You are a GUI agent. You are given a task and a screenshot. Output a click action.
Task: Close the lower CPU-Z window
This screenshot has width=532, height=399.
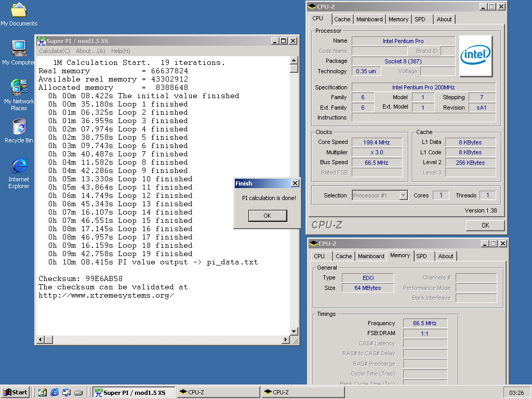pos(503,244)
